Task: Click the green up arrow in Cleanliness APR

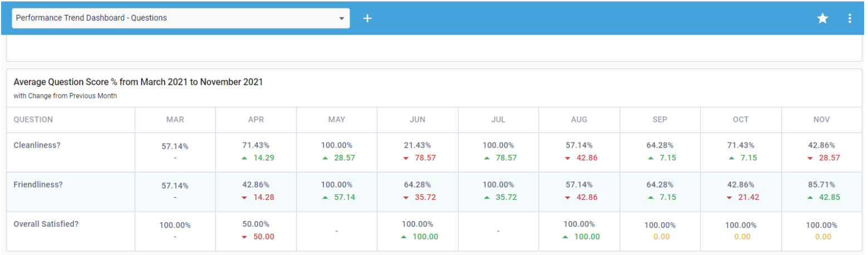Action: click(x=245, y=158)
